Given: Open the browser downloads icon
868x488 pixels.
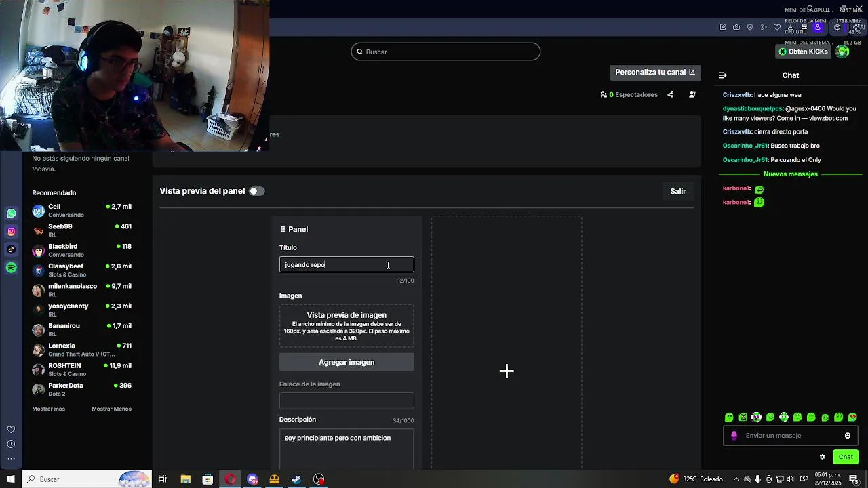Looking at the screenshot, I should [x=791, y=28].
